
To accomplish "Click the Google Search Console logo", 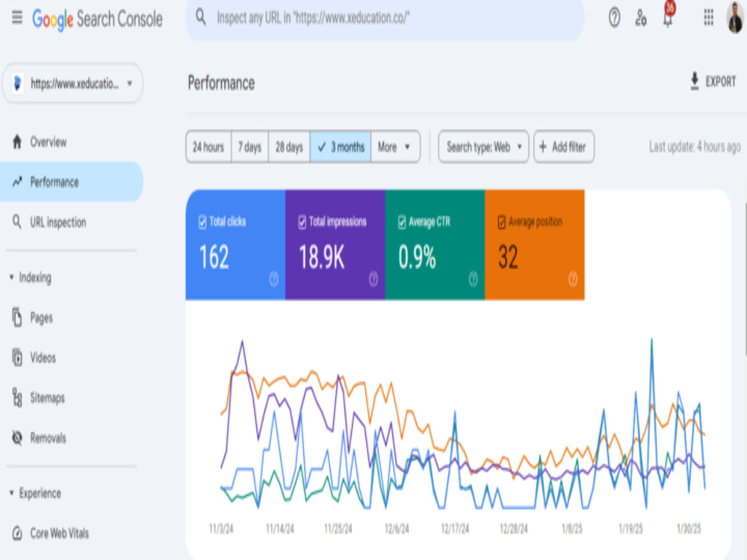I will (x=97, y=19).
